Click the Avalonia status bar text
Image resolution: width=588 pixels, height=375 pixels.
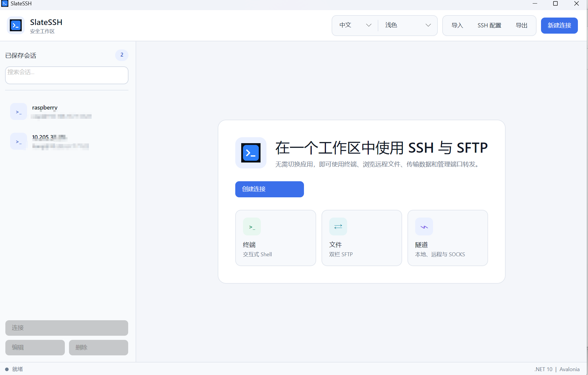click(570, 369)
